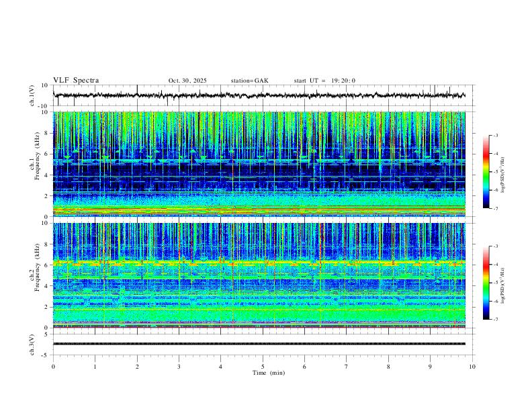Click the 'station=GAK' label
Image resolution: width=532 pixels, height=411 pixels.
pos(249,81)
